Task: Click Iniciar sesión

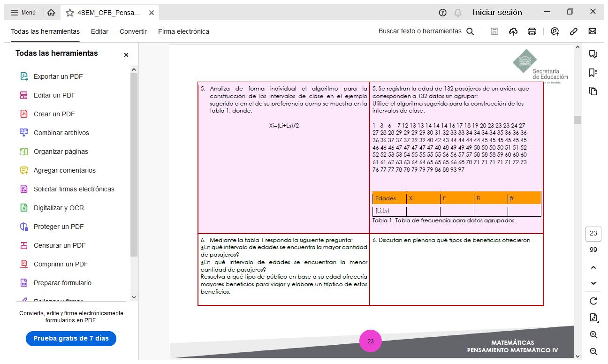Action: coord(497,13)
